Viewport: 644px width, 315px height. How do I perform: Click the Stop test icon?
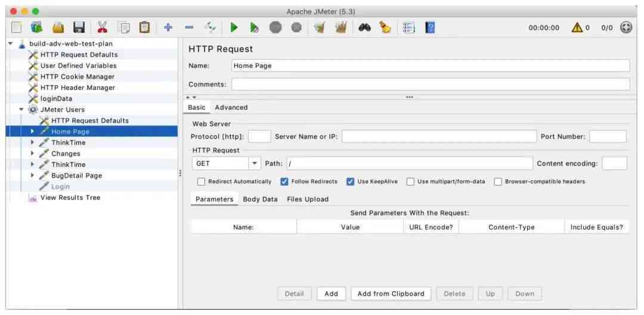pyautogui.click(x=275, y=27)
